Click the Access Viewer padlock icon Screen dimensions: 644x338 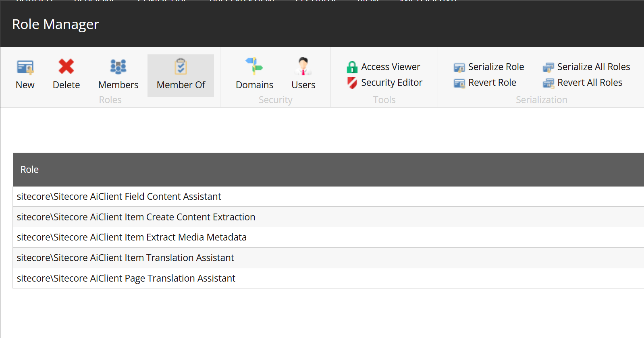pyautogui.click(x=352, y=67)
